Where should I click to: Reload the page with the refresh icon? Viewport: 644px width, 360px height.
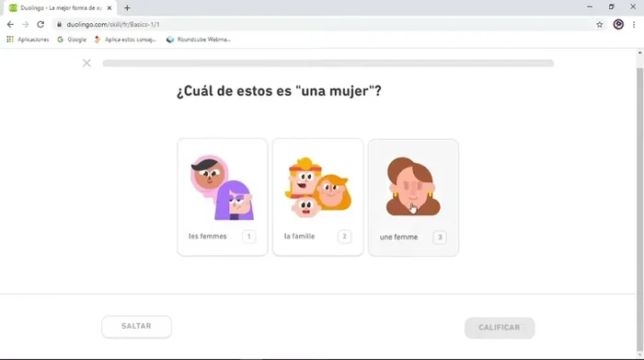pos(40,25)
